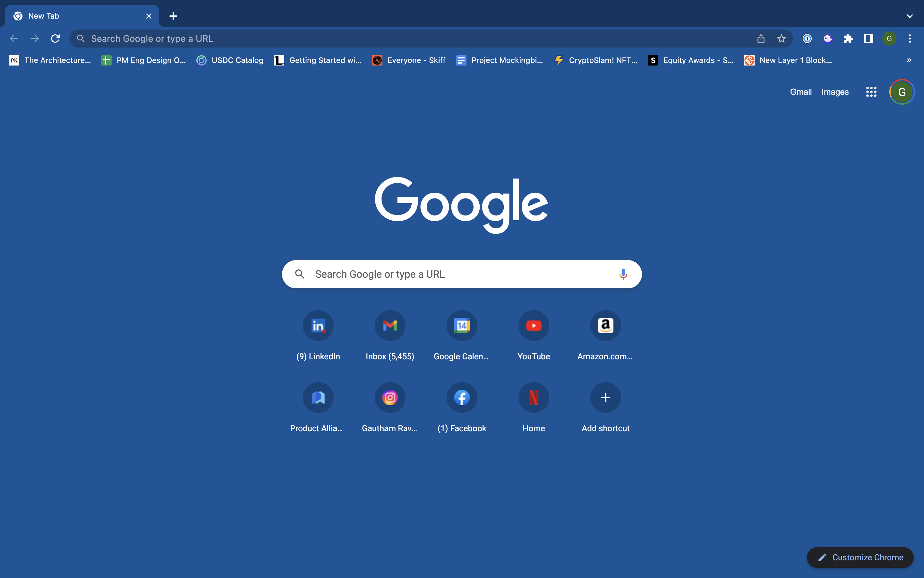Click the Google logo

coord(461,205)
